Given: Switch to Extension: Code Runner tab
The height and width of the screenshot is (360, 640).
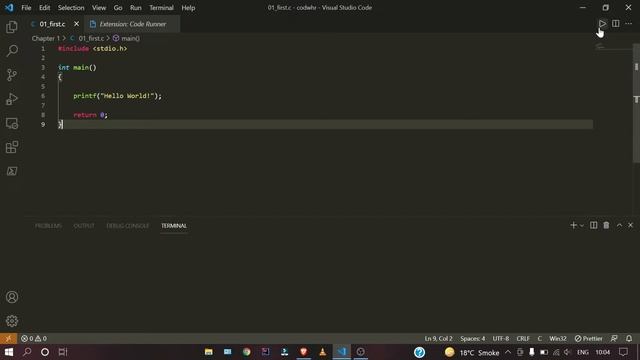Looking at the screenshot, I should (132, 24).
